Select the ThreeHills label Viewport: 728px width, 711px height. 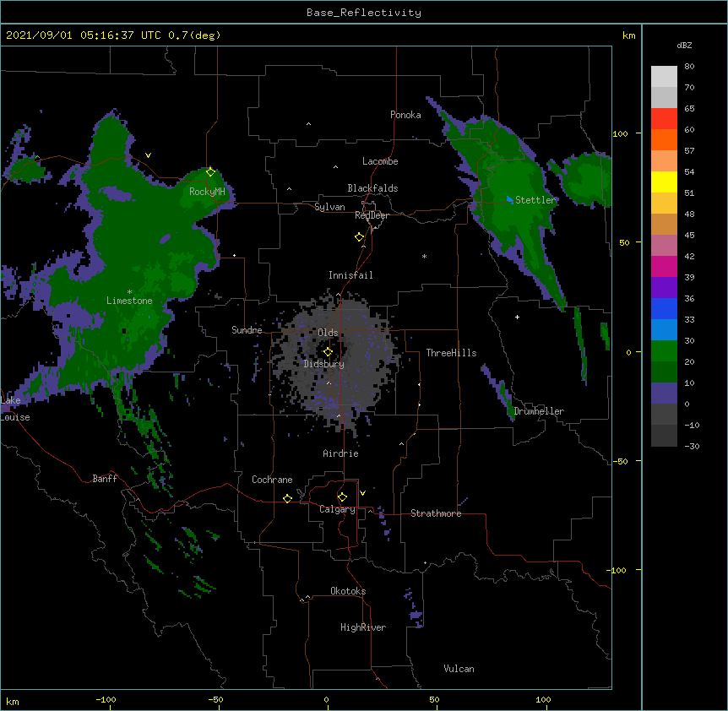pos(451,353)
